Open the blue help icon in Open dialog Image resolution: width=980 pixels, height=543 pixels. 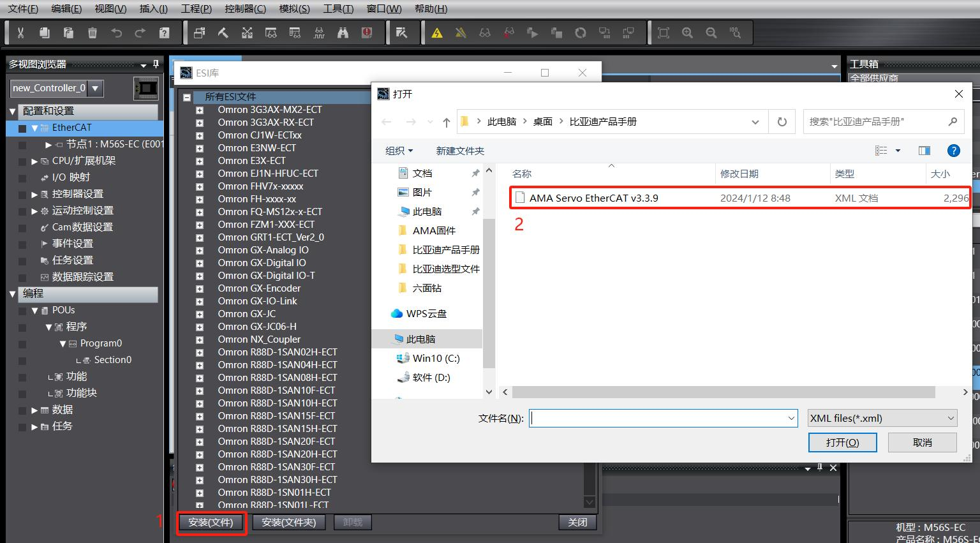954,151
